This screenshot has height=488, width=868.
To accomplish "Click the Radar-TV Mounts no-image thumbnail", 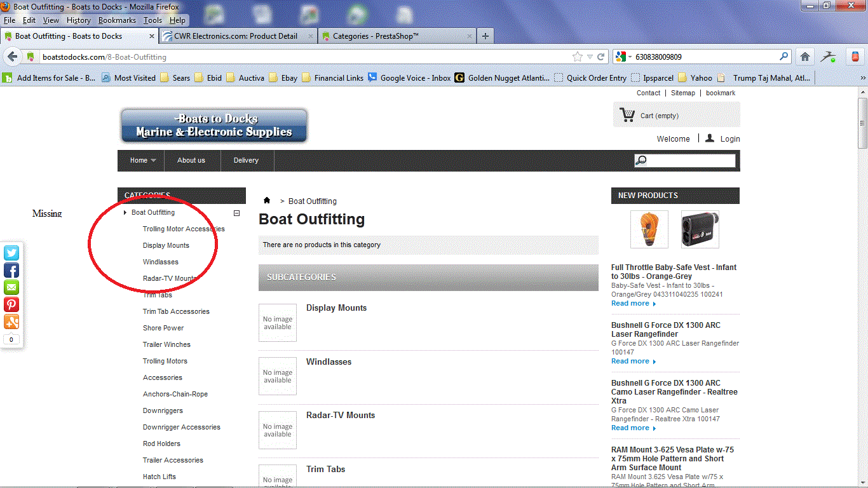I will [278, 430].
